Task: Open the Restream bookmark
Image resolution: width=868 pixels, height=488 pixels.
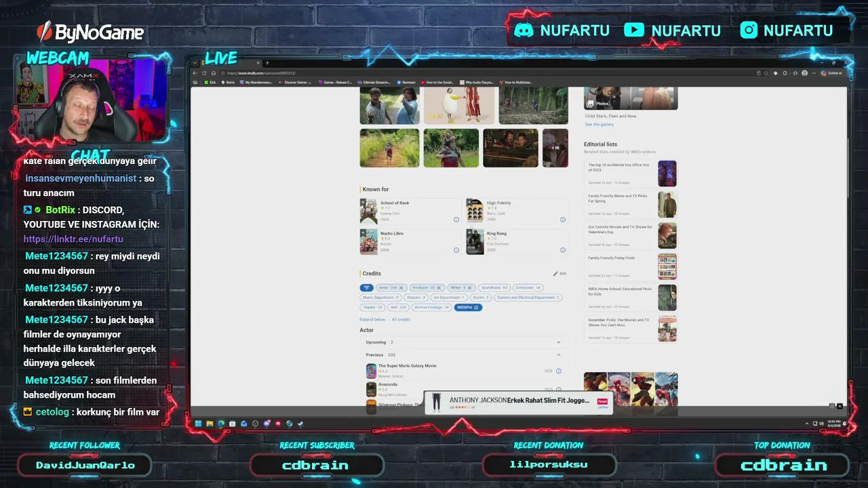Action: click(x=406, y=82)
